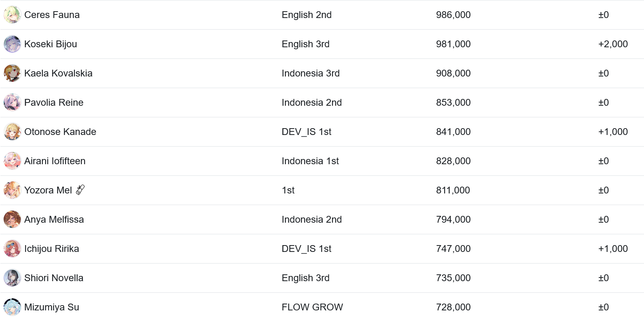Select Kaela Kovalskia's profile avatar
This screenshot has width=644, height=320.
point(12,73)
